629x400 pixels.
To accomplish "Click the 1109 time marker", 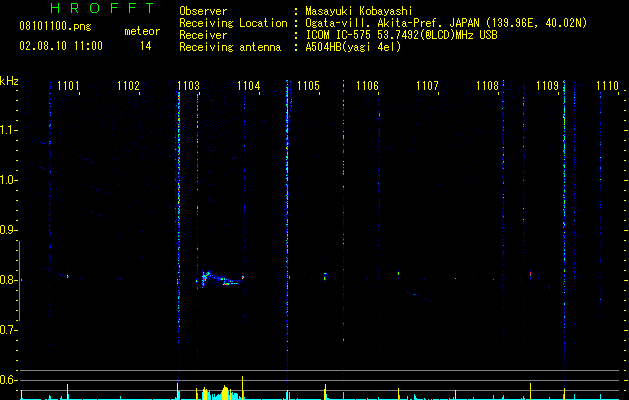I will click(548, 86).
